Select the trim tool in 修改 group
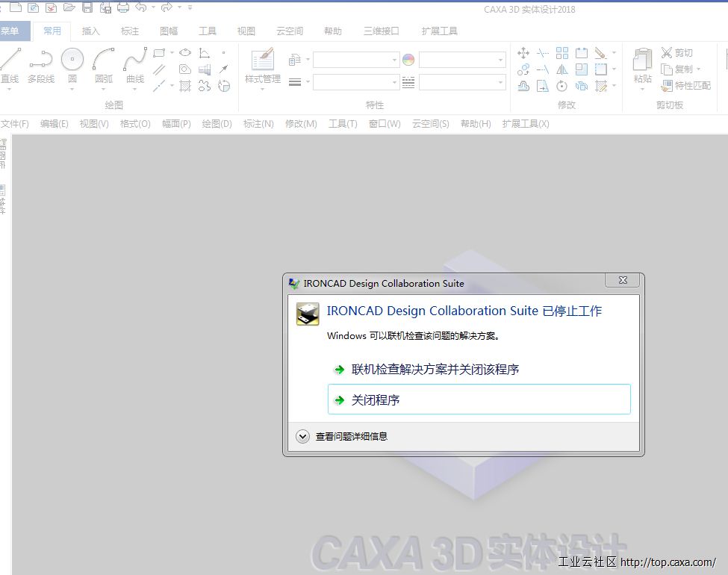This screenshot has height=575, width=728. click(543, 53)
